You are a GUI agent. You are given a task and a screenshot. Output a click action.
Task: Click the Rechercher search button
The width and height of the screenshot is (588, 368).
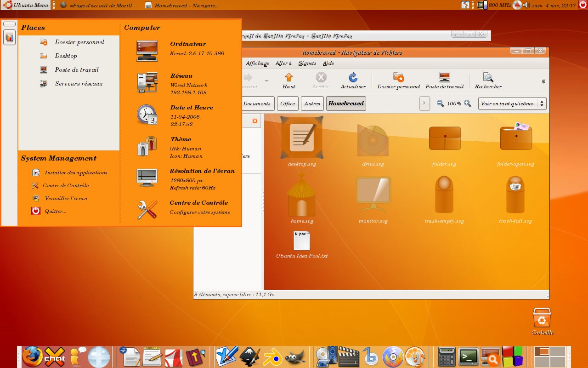point(488,80)
